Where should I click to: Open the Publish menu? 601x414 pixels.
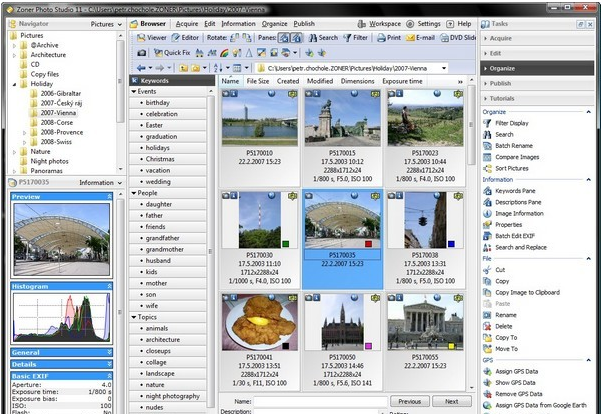[304, 24]
